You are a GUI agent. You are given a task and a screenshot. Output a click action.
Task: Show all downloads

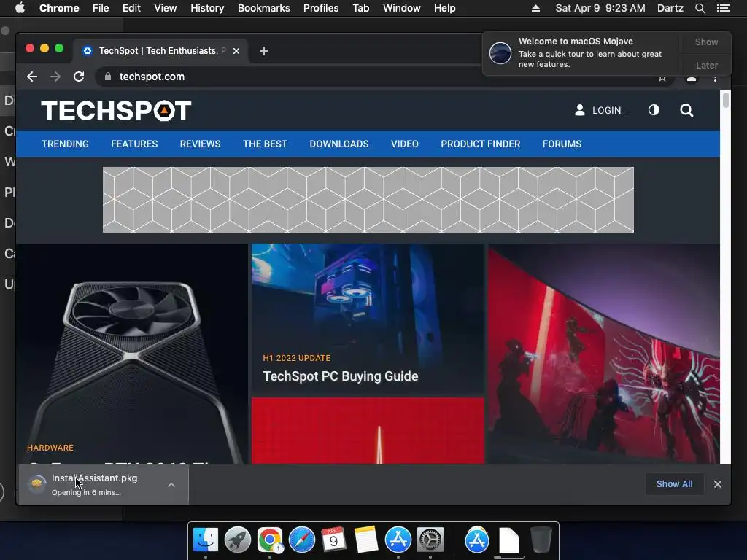674,484
